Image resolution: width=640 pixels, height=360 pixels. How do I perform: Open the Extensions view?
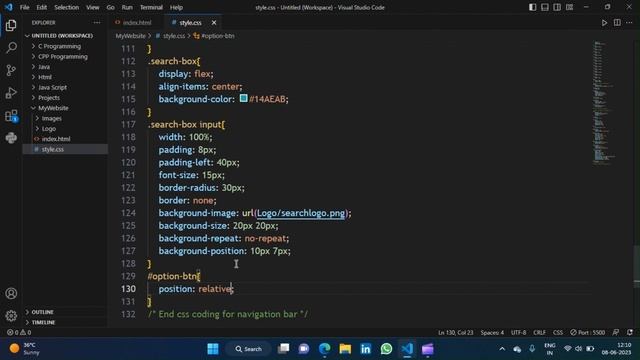tap(11, 116)
